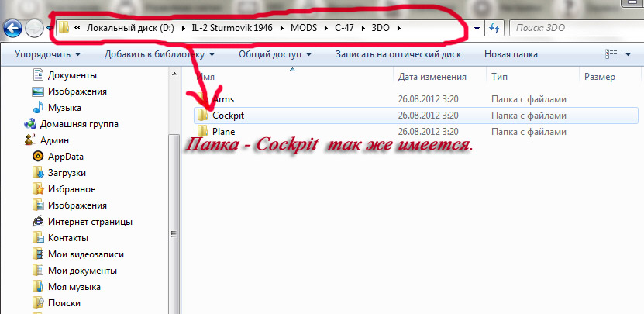644x314 pixels.
Task: Click the Refresh button beside address bar
Action: pyautogui.click(x=494, y=29)
